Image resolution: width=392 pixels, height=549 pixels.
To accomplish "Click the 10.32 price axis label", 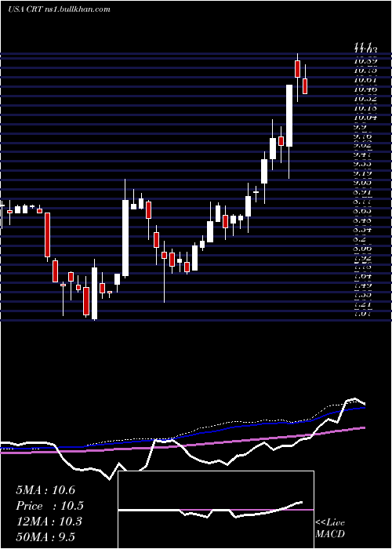I will coord(365,99).
